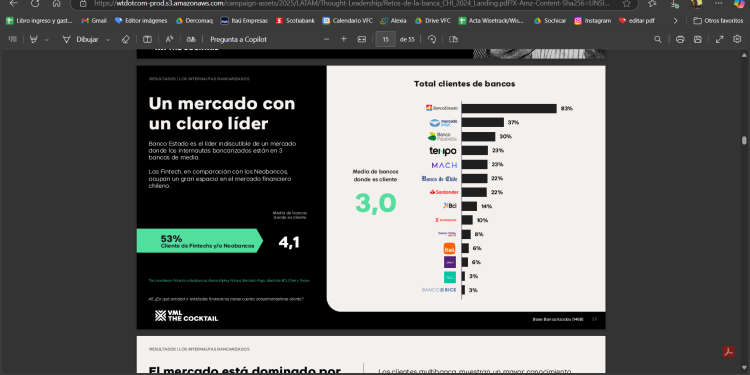This screenshot has width=750, height=375.
Task: Open Acta Wisetrack bookmark
Action: 491,21
